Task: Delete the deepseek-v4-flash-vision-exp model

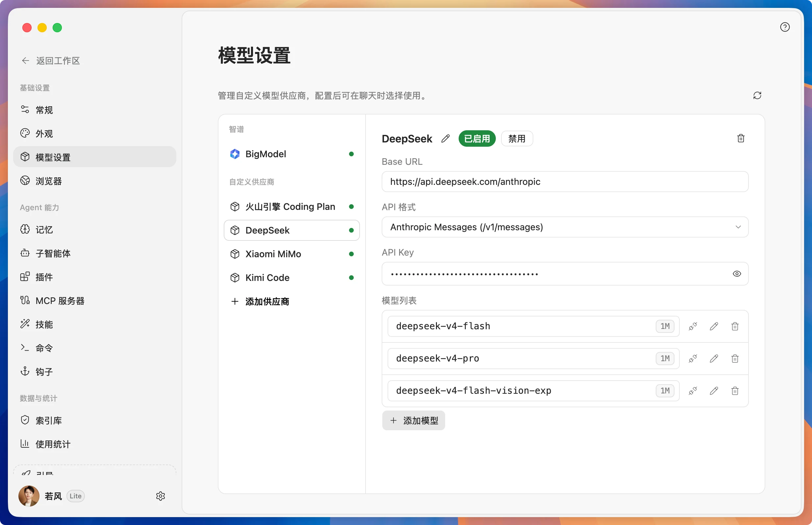Action: click(x=735, y=391)
